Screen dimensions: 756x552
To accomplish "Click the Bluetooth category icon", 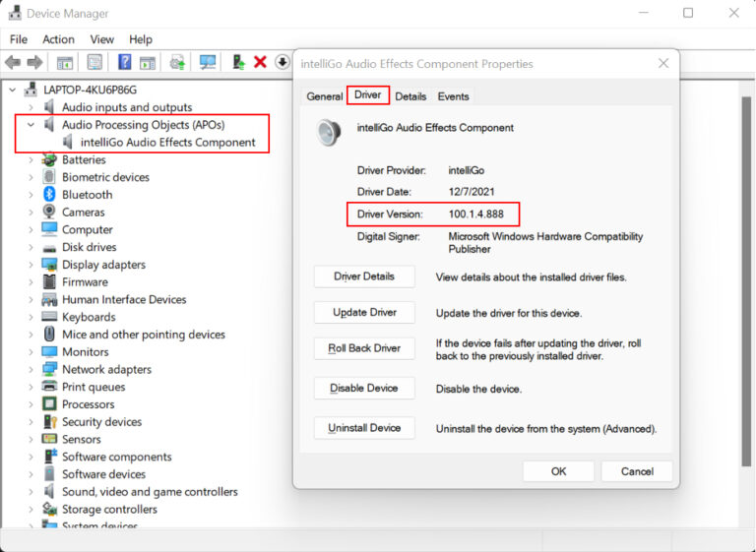I will click(49, 194).
